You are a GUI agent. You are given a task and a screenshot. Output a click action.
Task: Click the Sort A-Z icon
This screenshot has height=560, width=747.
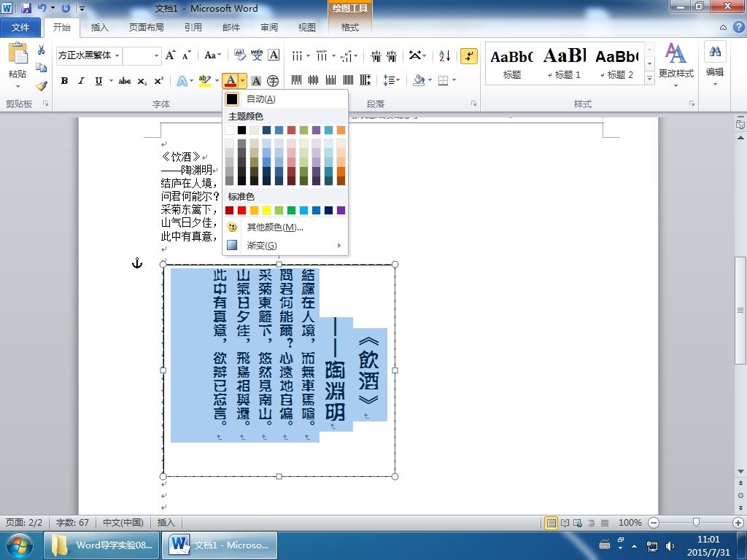[444, 55]
